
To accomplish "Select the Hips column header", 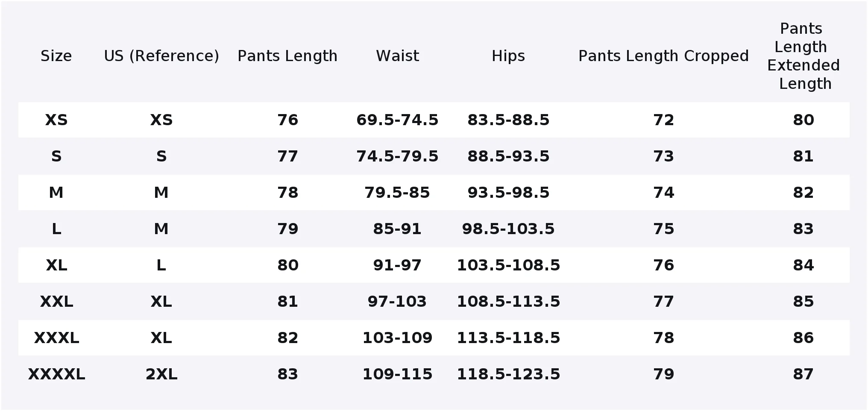I will coord(508,56).
